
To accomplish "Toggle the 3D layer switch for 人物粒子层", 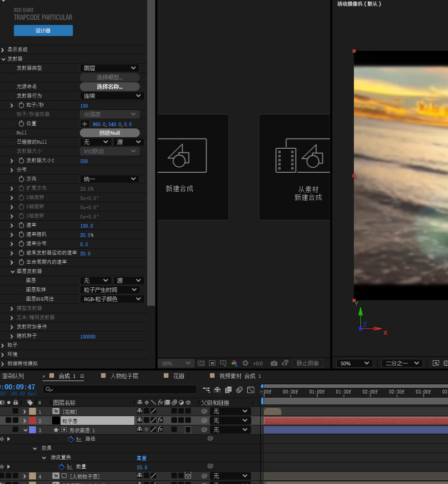I will point(188,476).
